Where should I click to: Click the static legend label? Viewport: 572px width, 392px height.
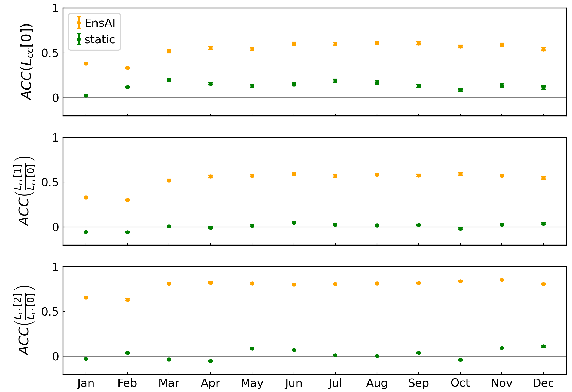[100, 39]
